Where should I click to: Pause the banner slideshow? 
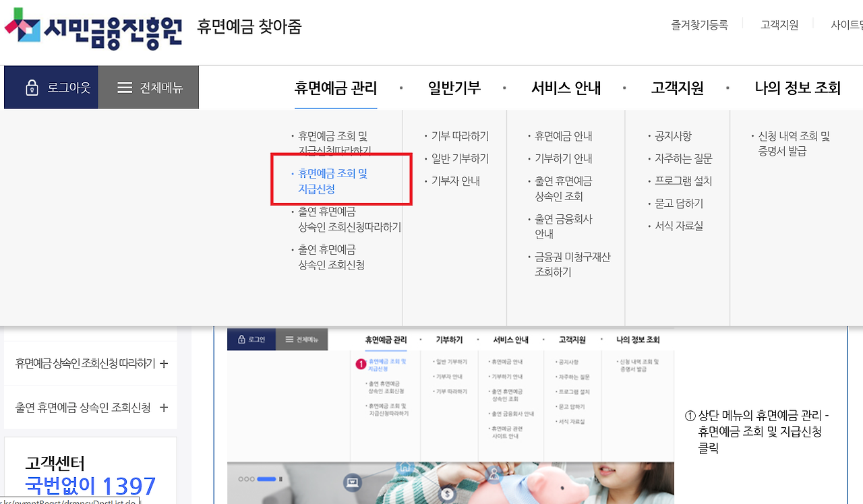click(x=280, y=479)
